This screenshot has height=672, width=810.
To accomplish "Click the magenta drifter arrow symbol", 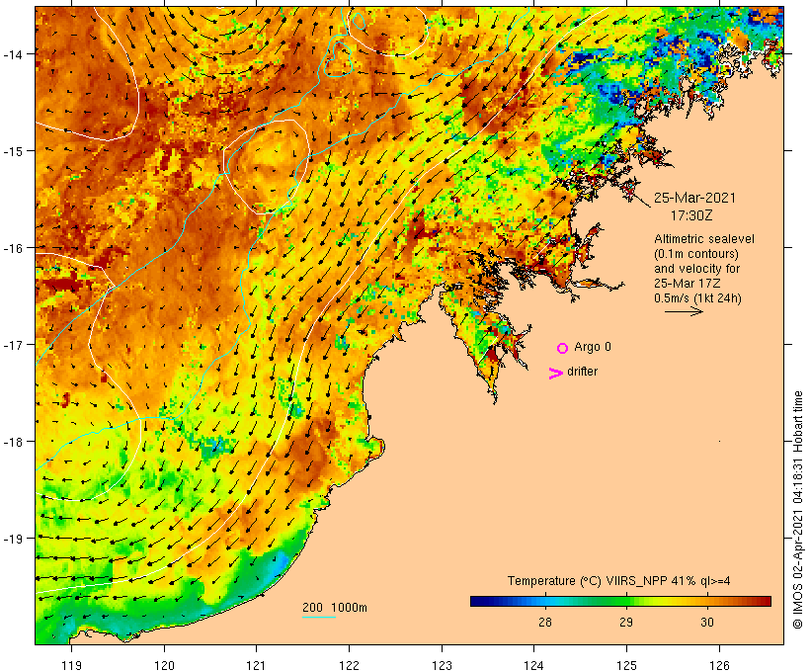I will pos(556,374).
